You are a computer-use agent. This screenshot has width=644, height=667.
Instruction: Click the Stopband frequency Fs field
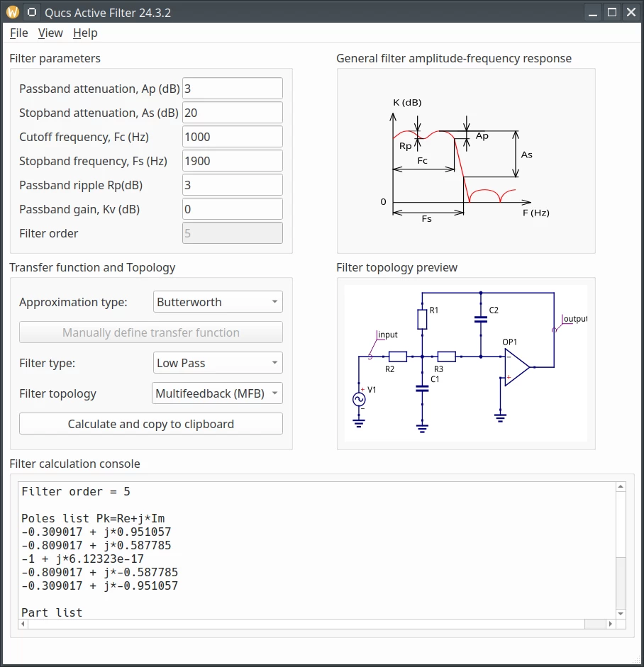pos(232,160)
